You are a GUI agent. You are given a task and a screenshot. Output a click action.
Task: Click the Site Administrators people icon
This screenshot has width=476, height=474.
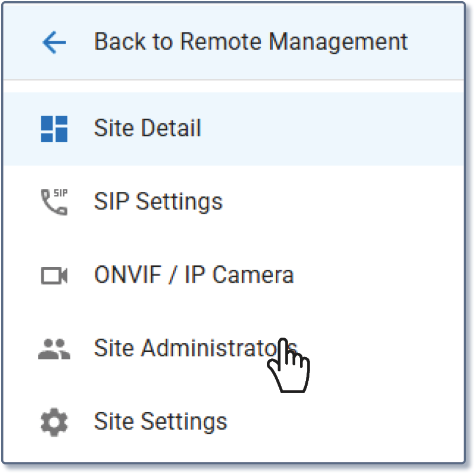point(54,349)
